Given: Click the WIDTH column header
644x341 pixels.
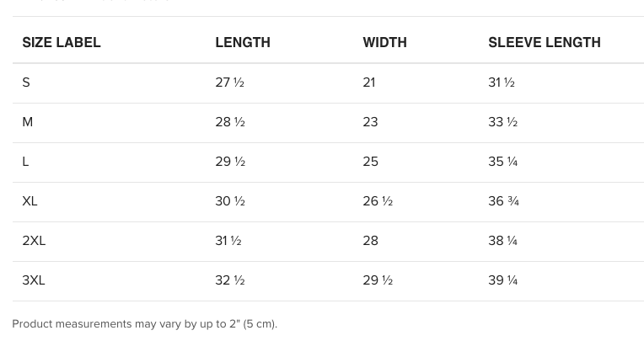Looking at the screenshot, I should [x=385, y=42].
